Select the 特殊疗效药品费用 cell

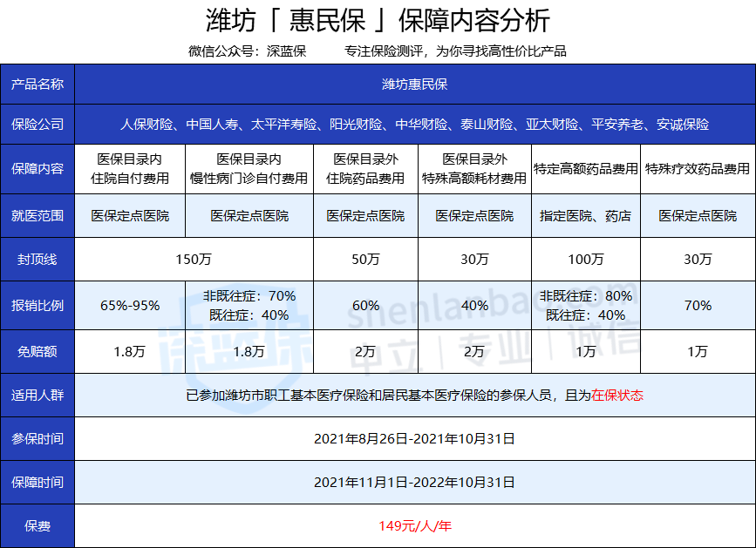(698, 169)
